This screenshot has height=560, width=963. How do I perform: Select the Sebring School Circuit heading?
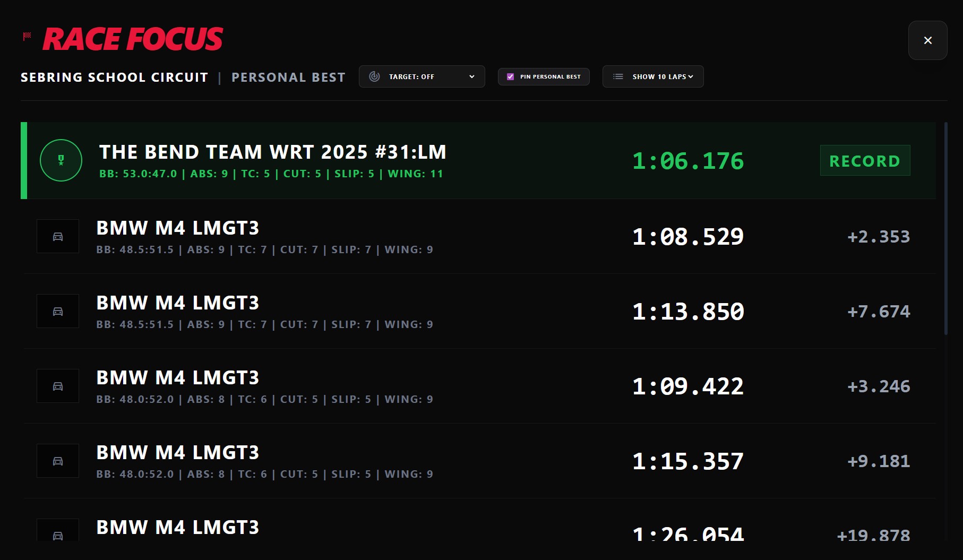tap(114, 77)
